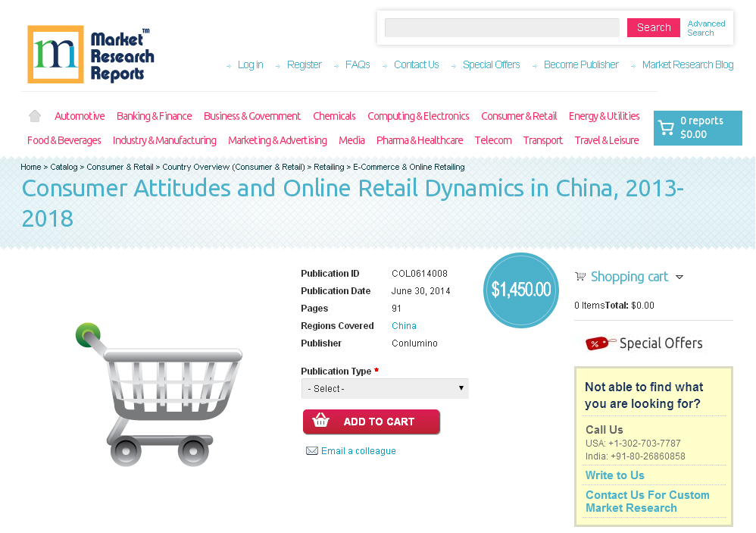
Task: Click the envelope icon near Email a colleague
Action: [x=312, y=451]
